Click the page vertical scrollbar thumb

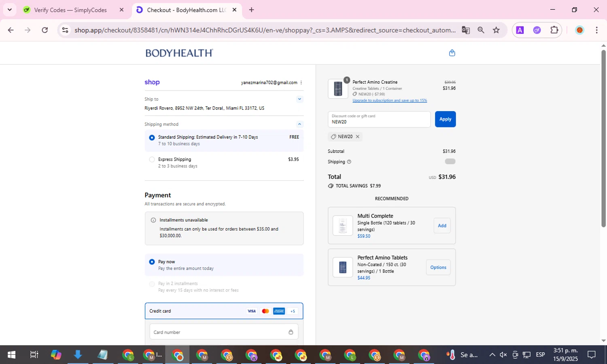pos(603,138)
